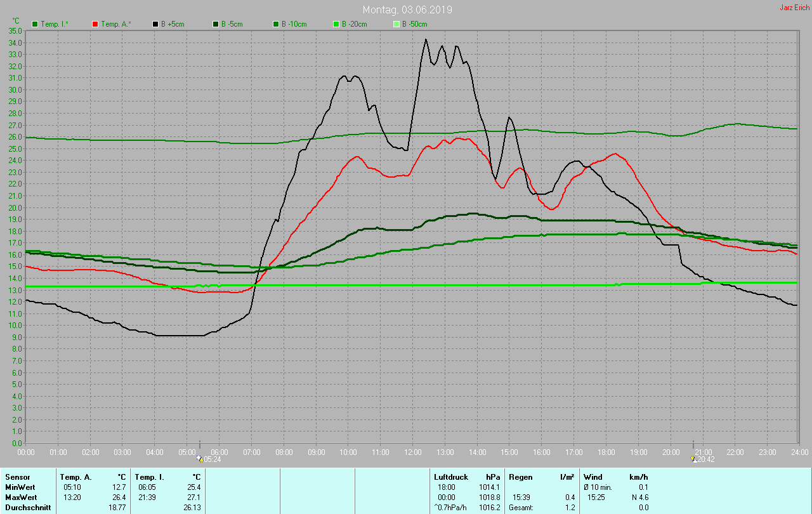Select the 'B +5cm' legend label

pos(173,24)
